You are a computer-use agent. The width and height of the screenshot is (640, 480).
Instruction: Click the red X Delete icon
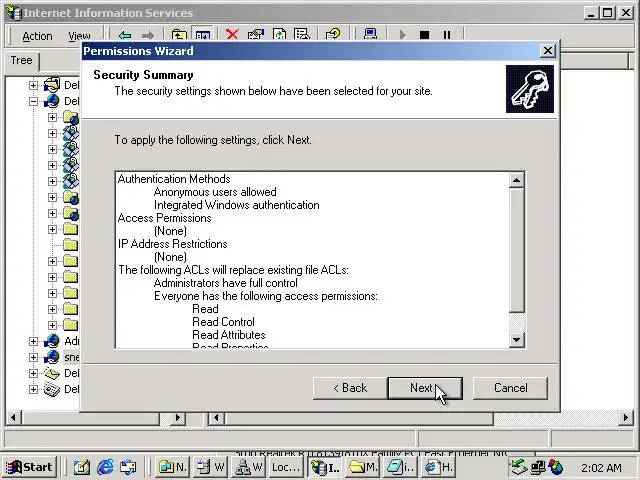[x=232, y=35]
